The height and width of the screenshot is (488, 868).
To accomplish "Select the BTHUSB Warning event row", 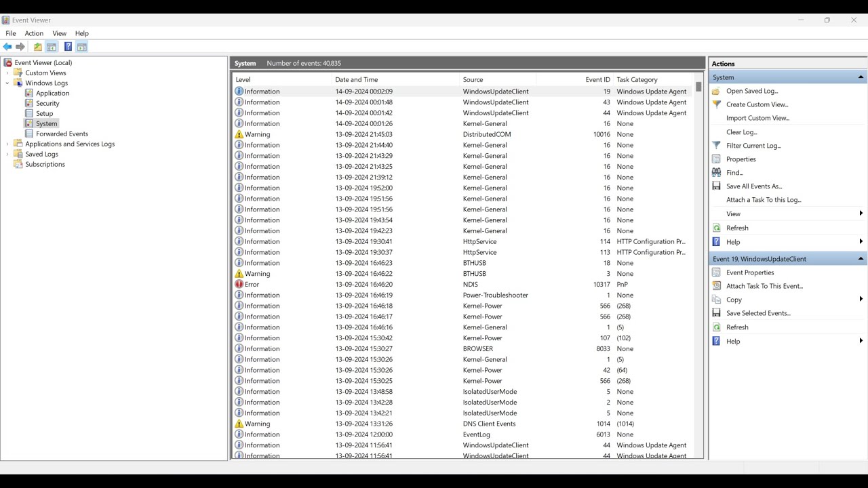I will (463, 274).
